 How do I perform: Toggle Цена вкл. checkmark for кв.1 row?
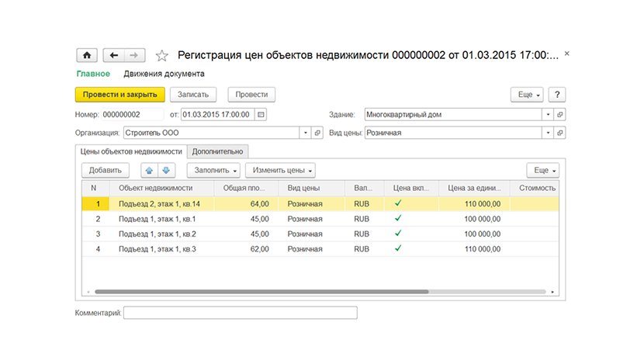coord(398,219)
